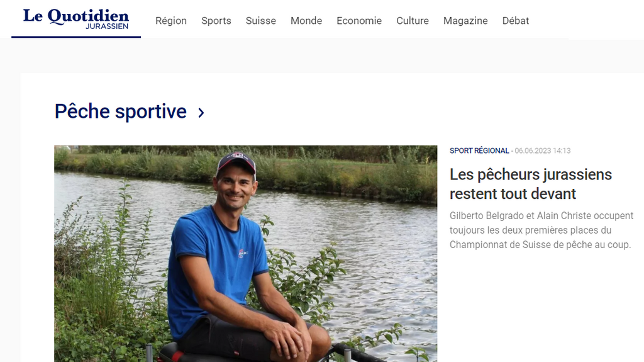
Task: Click the chevron arrow beside Pêche sportive
Action: pos(201,113)
